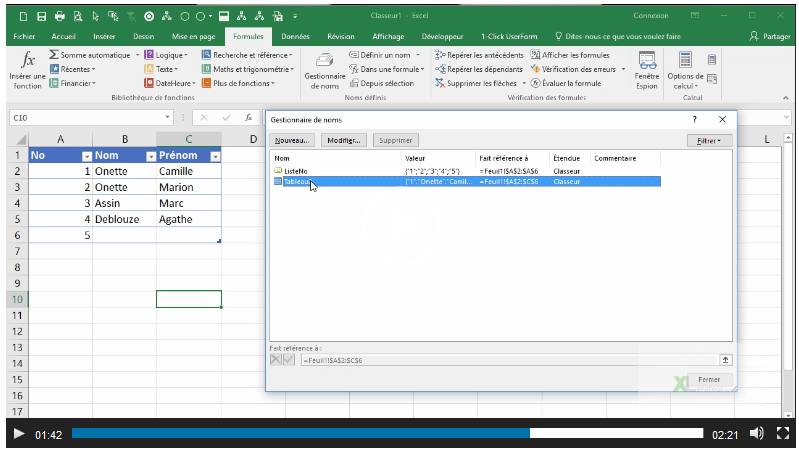Viewport: 799px width, 454px height.
Task: Click the Calculer la feuille icon
Action: coord(712,78)
